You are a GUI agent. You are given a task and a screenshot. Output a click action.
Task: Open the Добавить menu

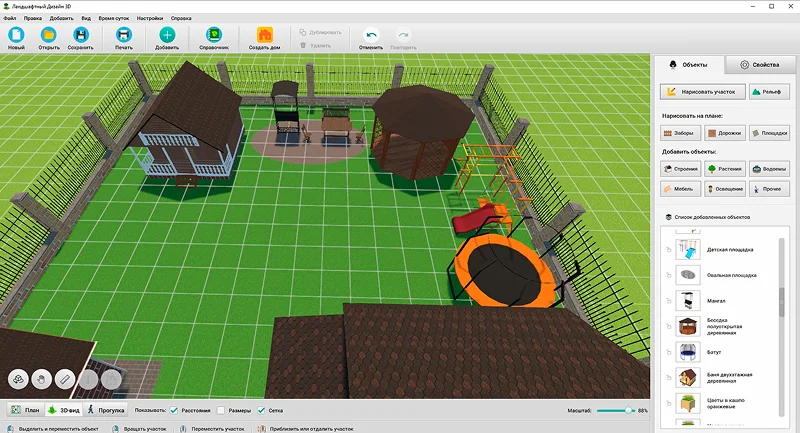(x=61, y=18)
